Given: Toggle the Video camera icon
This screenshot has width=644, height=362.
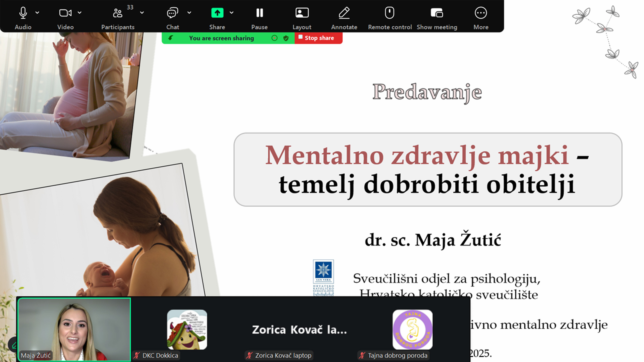Looking at the screenshot, I should [65, 13].
